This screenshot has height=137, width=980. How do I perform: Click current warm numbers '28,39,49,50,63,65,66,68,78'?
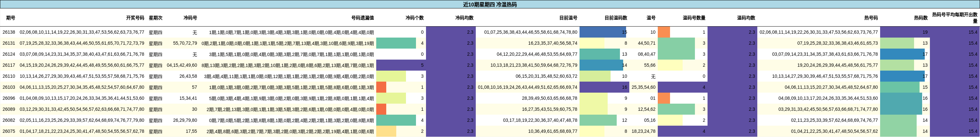[550, 98]
